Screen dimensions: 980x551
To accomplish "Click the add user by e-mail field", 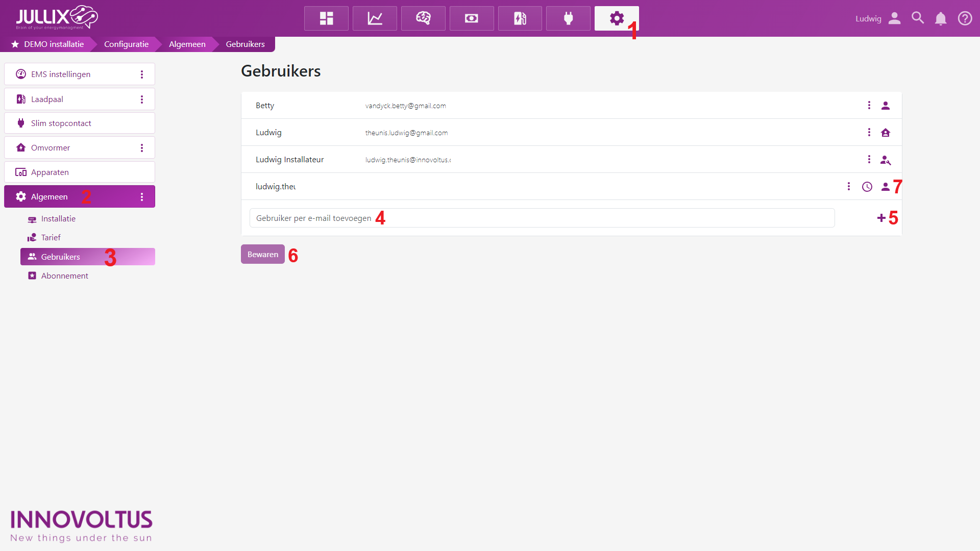I will click(x=541, y=218).
